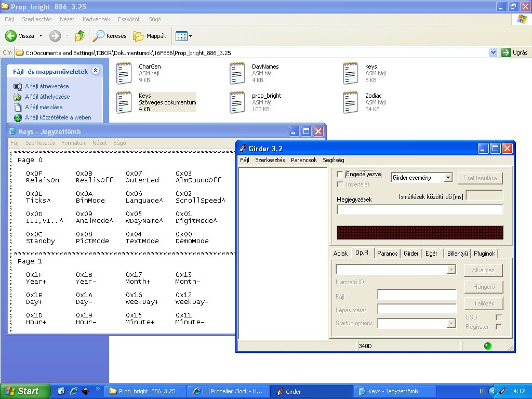Select the Zodiac ASM file icon

[350, 102]
